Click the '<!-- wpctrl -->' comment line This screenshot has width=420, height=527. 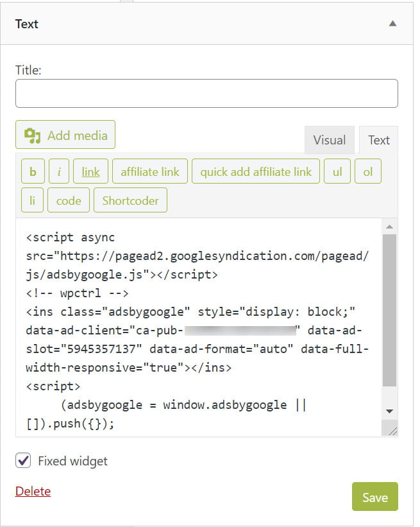(77, 293)
